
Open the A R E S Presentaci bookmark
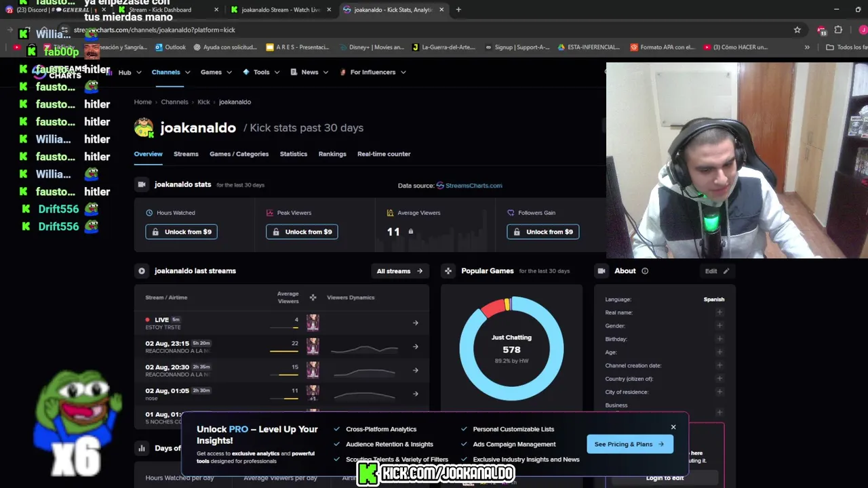tap(297, 47)
